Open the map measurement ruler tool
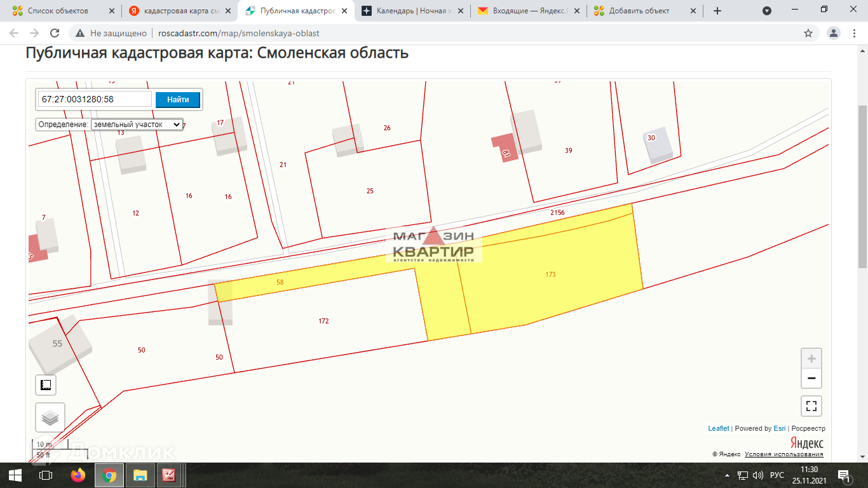This screenshot has height=488, width=868. coord(46,385)
